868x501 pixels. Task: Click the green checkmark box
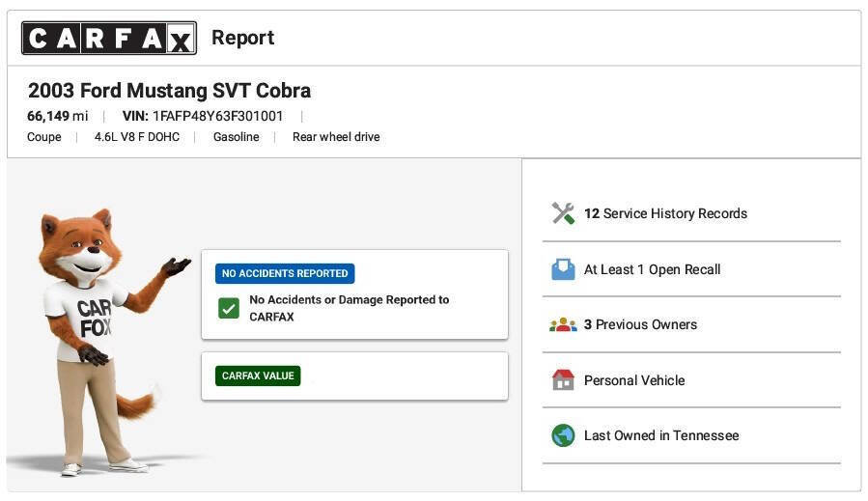229,308
